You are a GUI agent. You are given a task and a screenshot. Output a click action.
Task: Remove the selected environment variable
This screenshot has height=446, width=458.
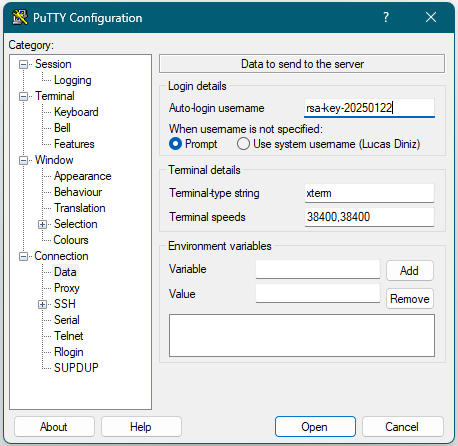[x=410, y=299]
